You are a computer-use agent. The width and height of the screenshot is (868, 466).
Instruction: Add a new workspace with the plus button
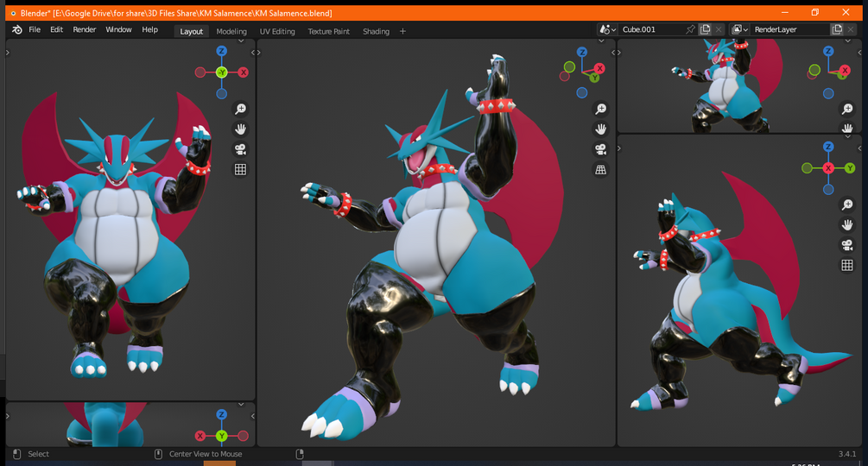[402, 32]
